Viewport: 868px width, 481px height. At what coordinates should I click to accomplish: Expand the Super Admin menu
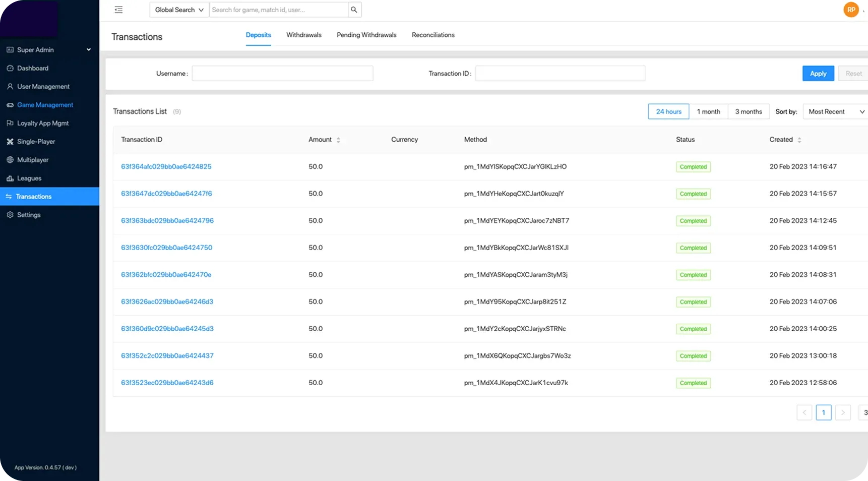(x=49, y=50)
